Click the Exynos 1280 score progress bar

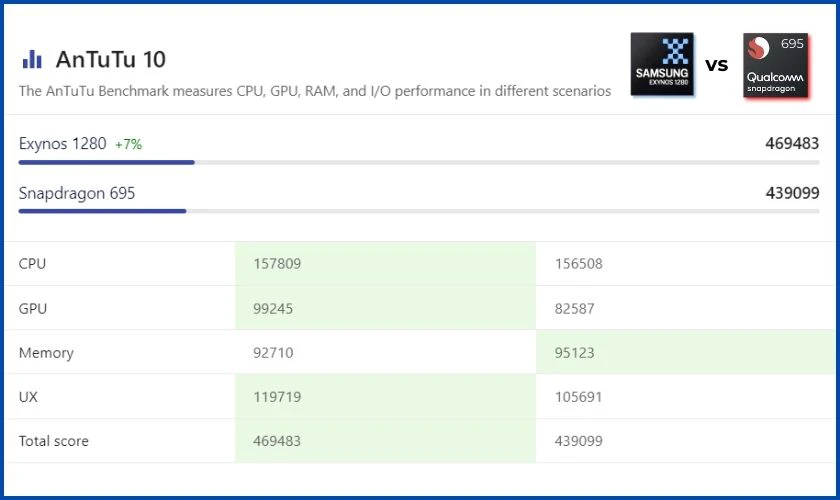pos(419,162)
